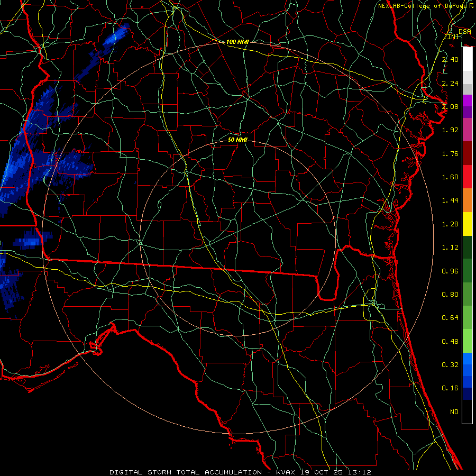Click the (IN) units label

click(x=452, y=36)
